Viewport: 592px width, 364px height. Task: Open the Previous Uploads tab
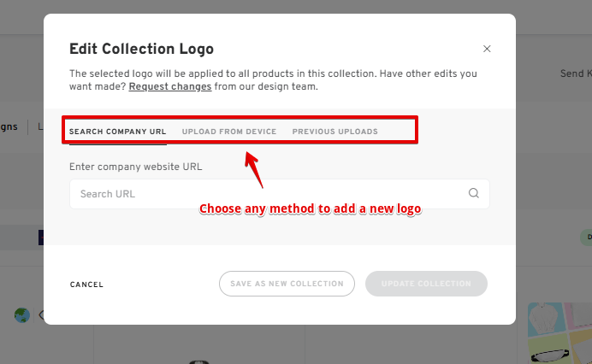334,132
